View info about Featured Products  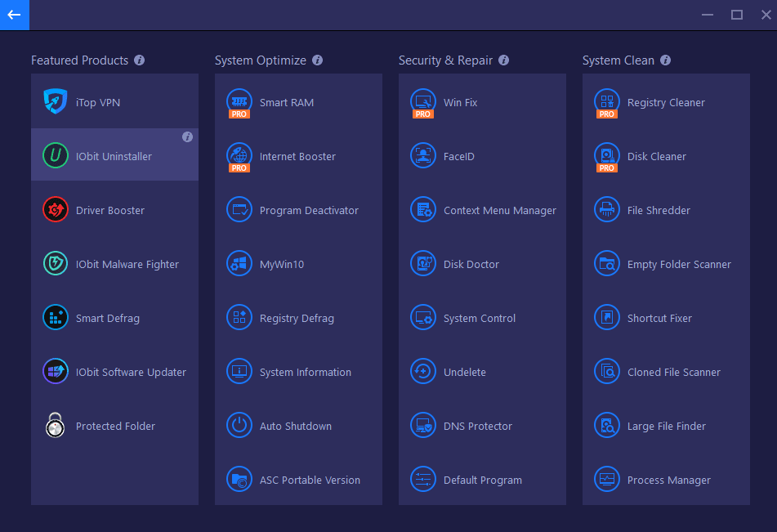139,60
